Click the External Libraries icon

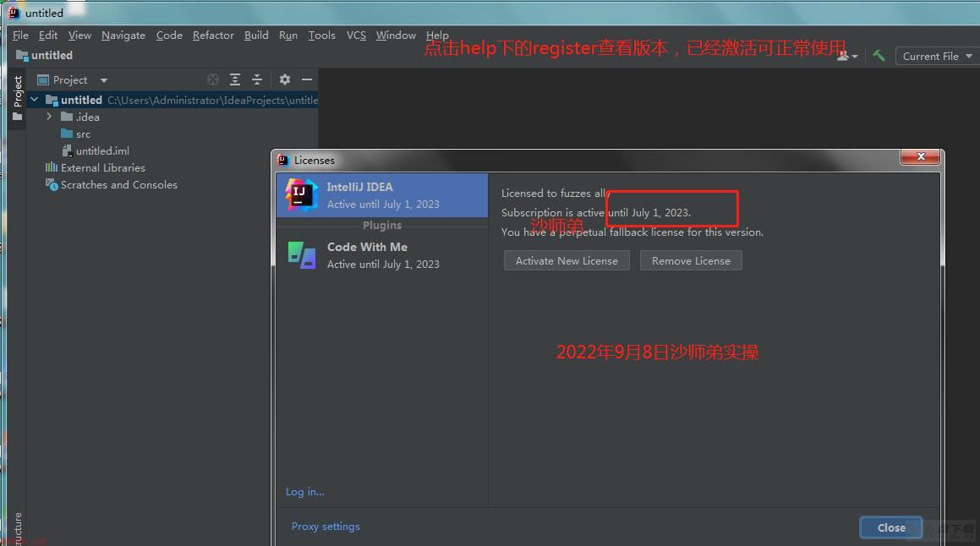tap(52, 167)
